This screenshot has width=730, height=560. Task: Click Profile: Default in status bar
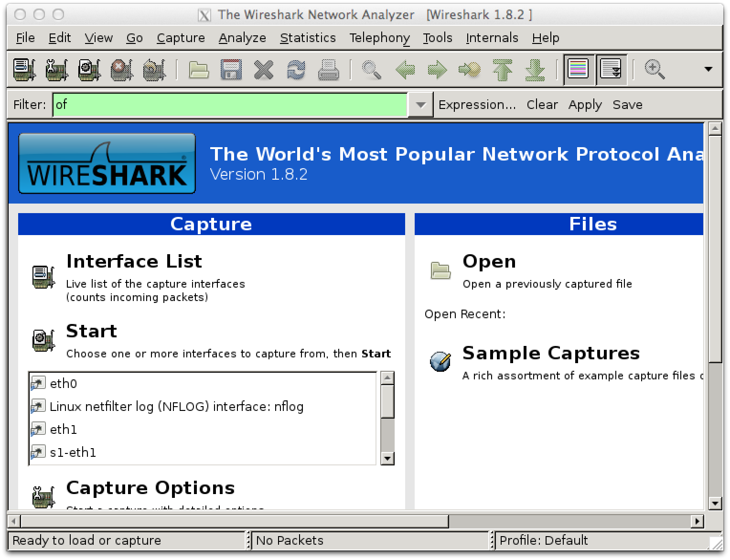[544, 540]
